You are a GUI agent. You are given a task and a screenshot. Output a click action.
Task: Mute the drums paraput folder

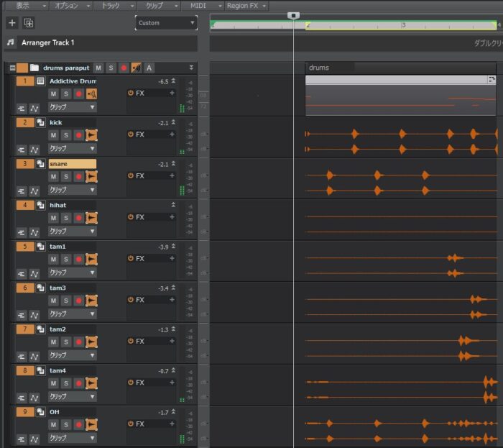click(98, 68)
